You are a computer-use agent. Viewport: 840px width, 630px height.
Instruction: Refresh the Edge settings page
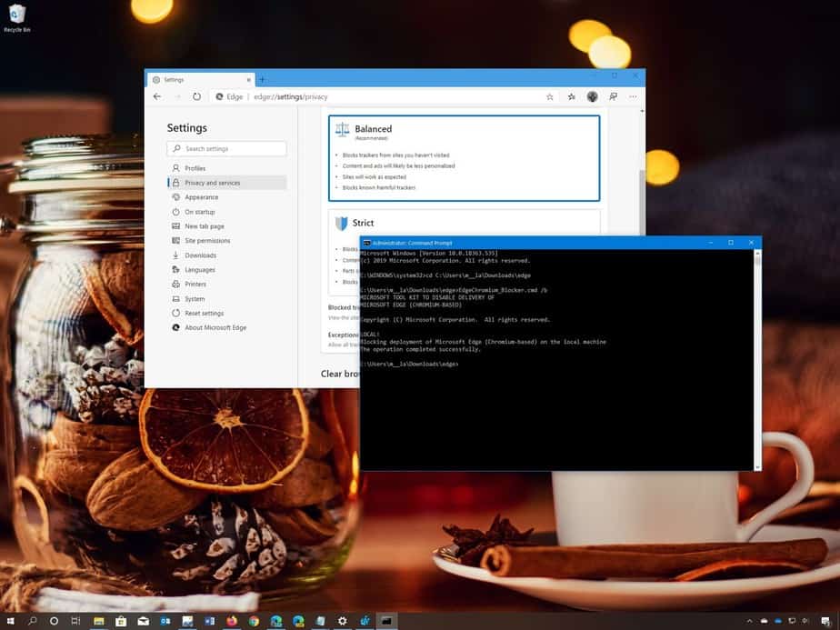(x=196, y=96)
